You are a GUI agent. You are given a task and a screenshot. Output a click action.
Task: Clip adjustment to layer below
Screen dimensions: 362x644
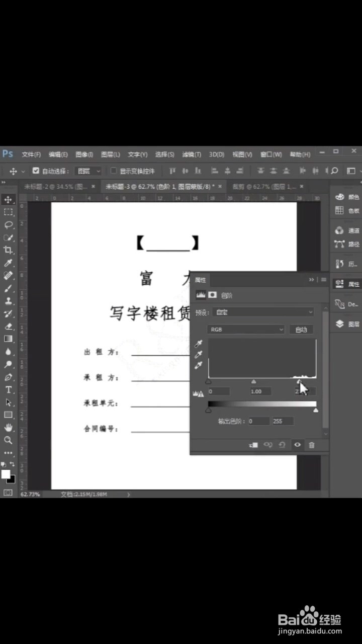click(254, 445)
